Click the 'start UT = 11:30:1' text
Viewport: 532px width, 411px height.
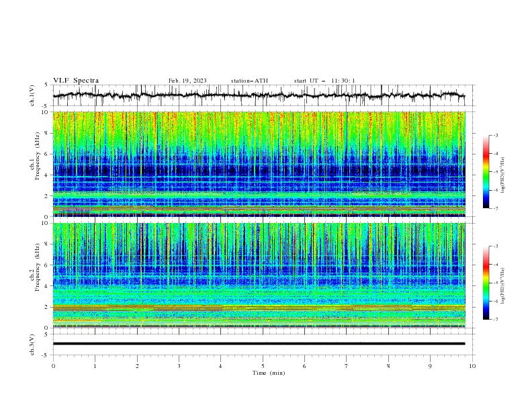324,81
